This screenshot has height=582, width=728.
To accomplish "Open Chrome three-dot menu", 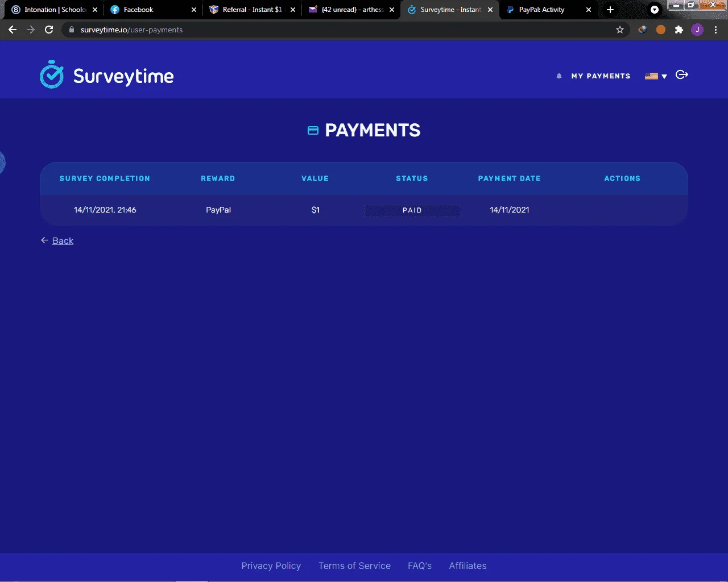I will [x=715, y=30].
